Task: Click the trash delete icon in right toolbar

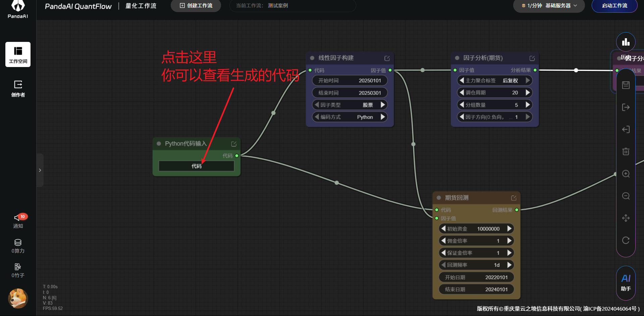Action: [x=626, y=151]
